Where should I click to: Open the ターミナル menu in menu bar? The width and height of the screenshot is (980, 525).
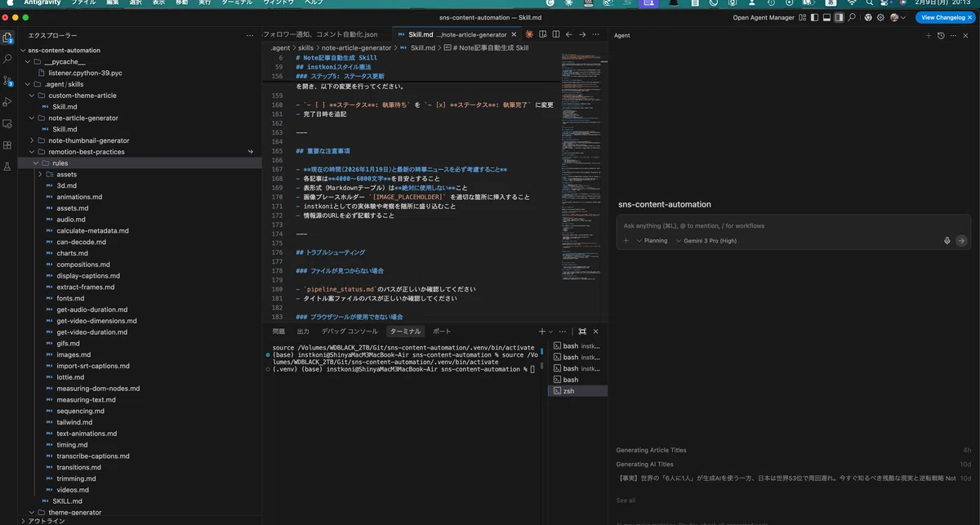click(237, 3)
